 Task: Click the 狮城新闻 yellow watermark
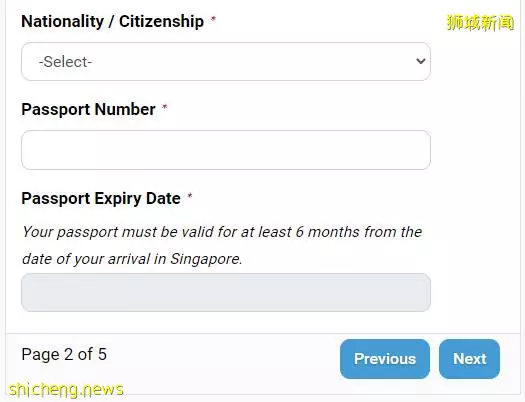pos(480,23)
